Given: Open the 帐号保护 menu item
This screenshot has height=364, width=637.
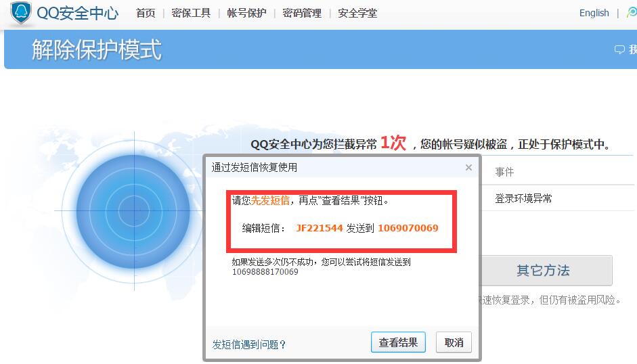Looking at the screenshot, I should pos(246,14).
